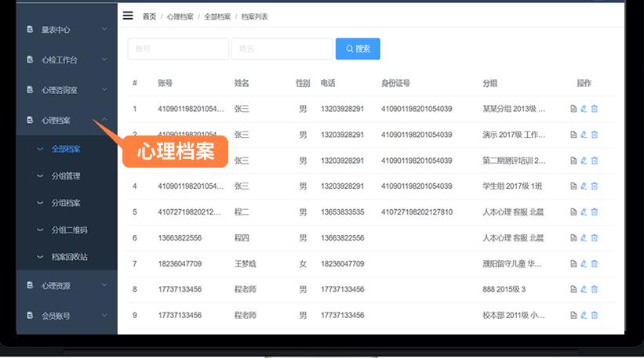Image resolution: width=644 pixels, height=358 pixels.
Task: Select 档案回收站 in the sidebar
Action: pos(69,257)
